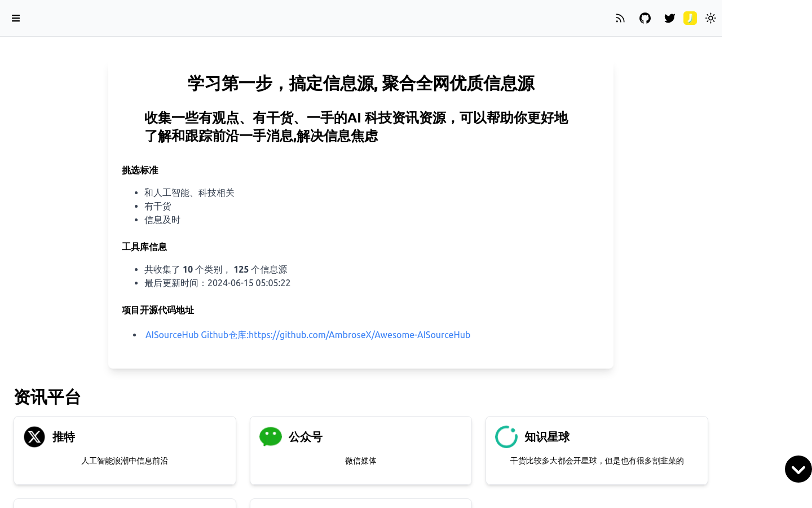Open the 公众号 card

click(x=361, y=450)
